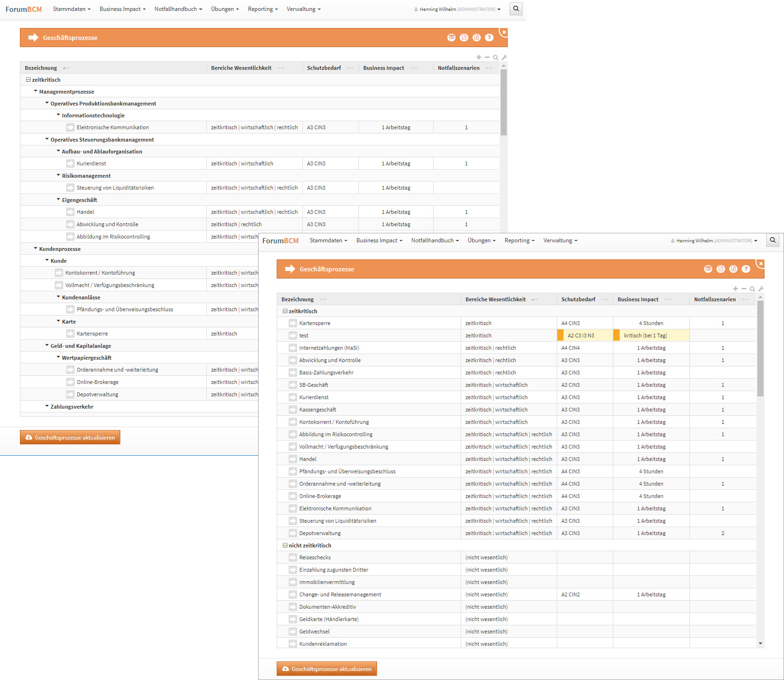784x680 pixels.
Task: Click 'Geschäftsprozesse aktualisieren' in the background window
Action: coord(70,437)
